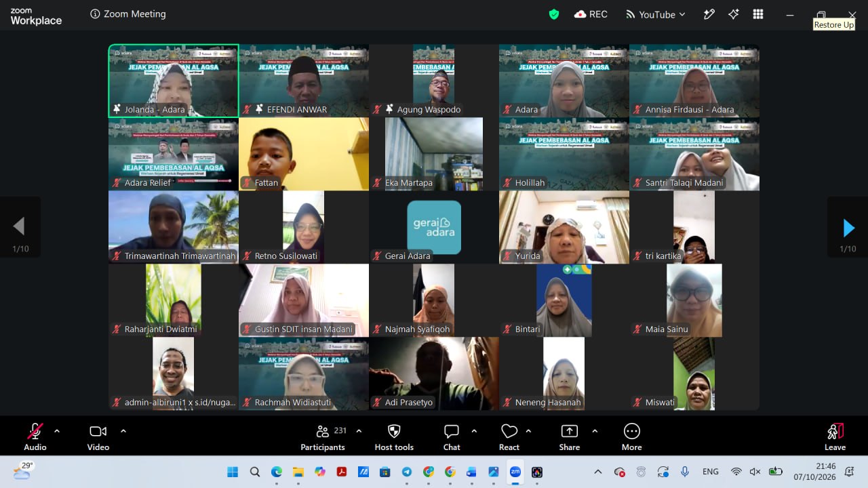Image resolution: width=868 pixels, height=488 pixels.
Task: Click the muted microphone icon on Yurida's tile
Action: tap(508, 256)
